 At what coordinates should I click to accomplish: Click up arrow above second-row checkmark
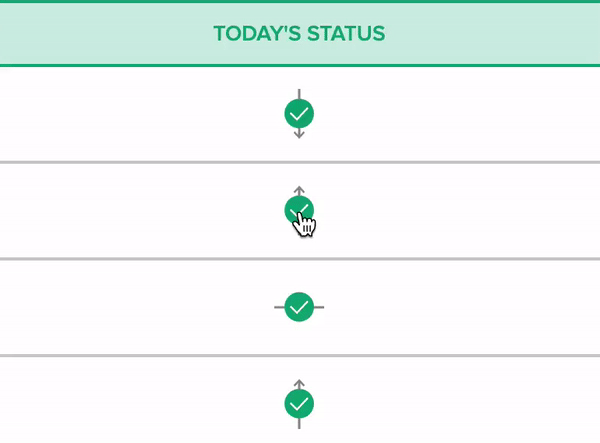tap(299, 189)
